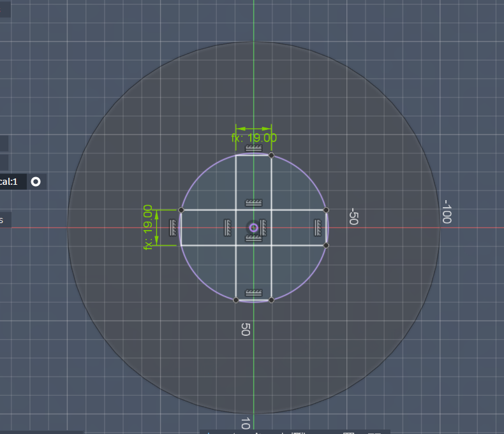Image resolution: width=504 pixels, height=434 pixels.
Task: Click the -50 grid axis label
Action: click(x=353, y=216)
